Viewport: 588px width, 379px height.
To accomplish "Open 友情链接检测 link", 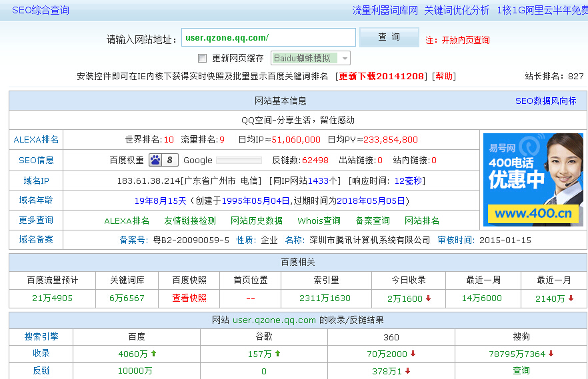I will tap(190, 221).
